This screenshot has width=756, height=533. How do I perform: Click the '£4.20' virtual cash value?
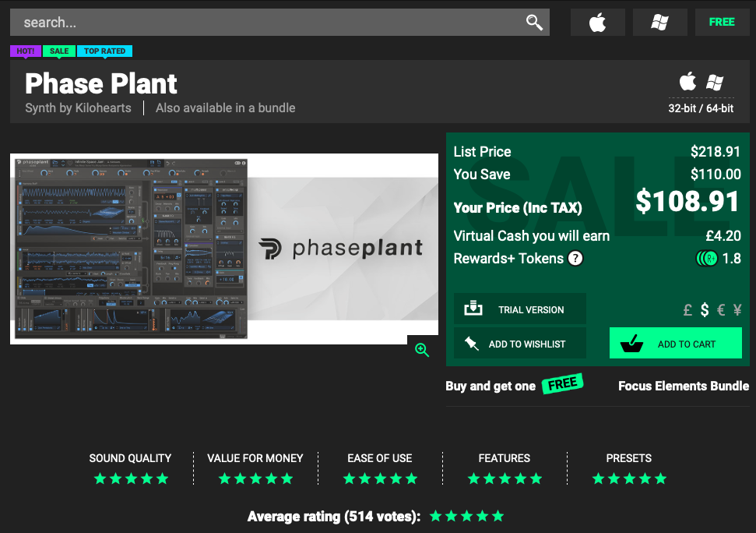pyautogui.click(x=723, y=235)
